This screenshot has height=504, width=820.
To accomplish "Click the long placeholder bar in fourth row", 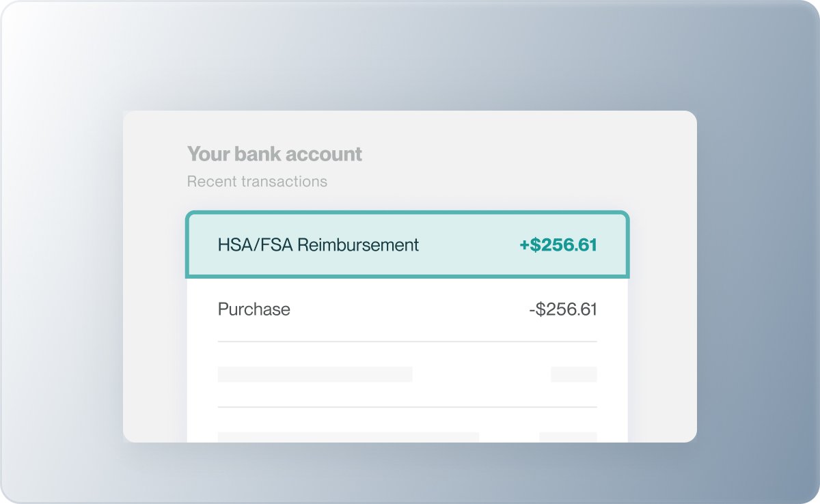I will [x=348, y=436].
